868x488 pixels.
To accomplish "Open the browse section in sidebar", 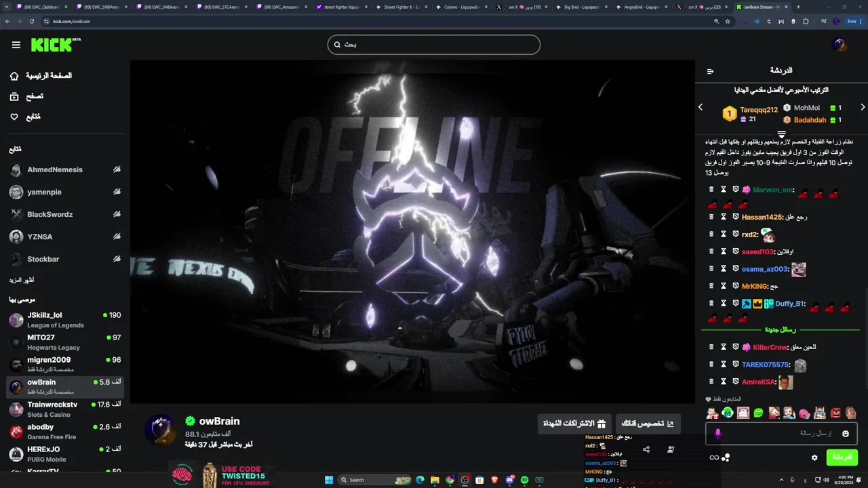I will click(26, 96).
